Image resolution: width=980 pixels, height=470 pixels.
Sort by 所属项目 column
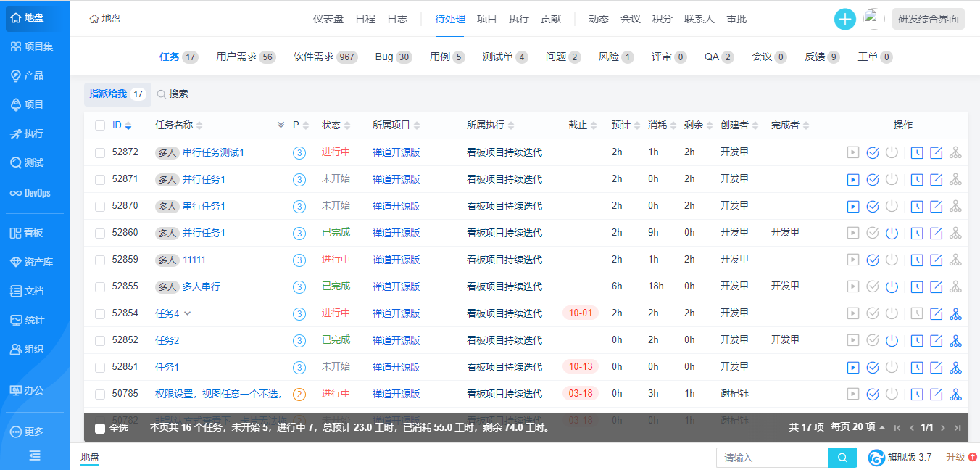[x=396, y=125]
